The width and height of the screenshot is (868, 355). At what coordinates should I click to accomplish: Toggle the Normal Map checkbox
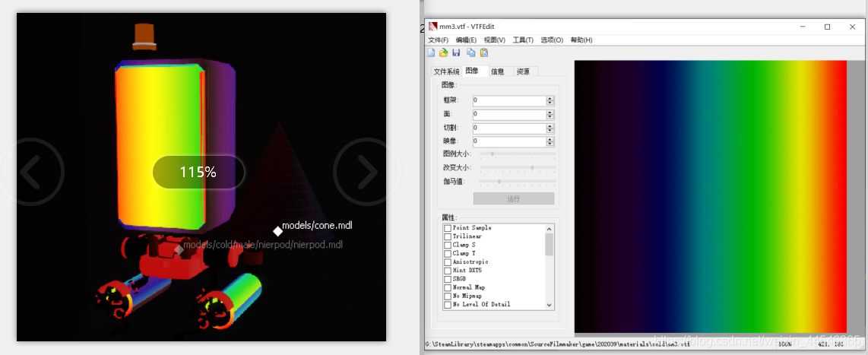(447, 287)
